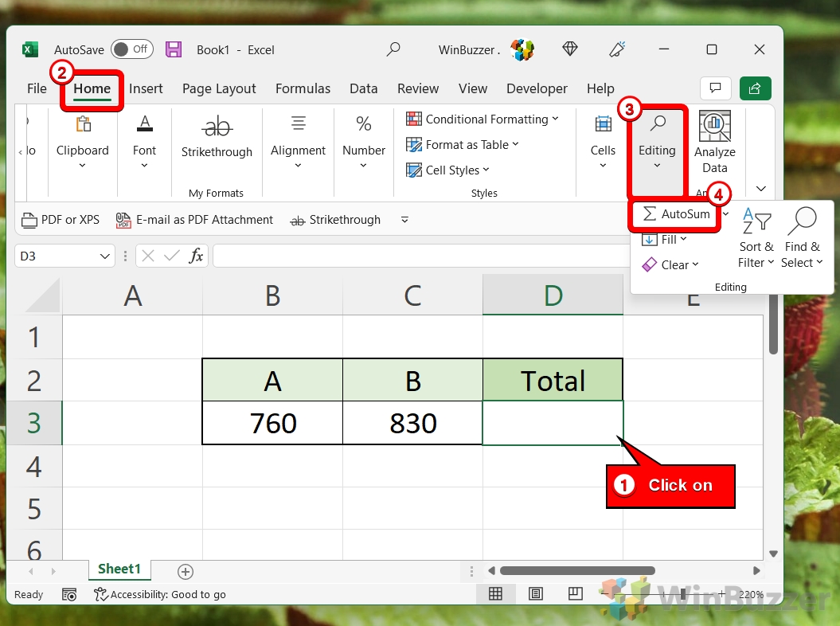Expand the Editing group dropdown
The image size is (840, 626).
click(x=657, y=166)
